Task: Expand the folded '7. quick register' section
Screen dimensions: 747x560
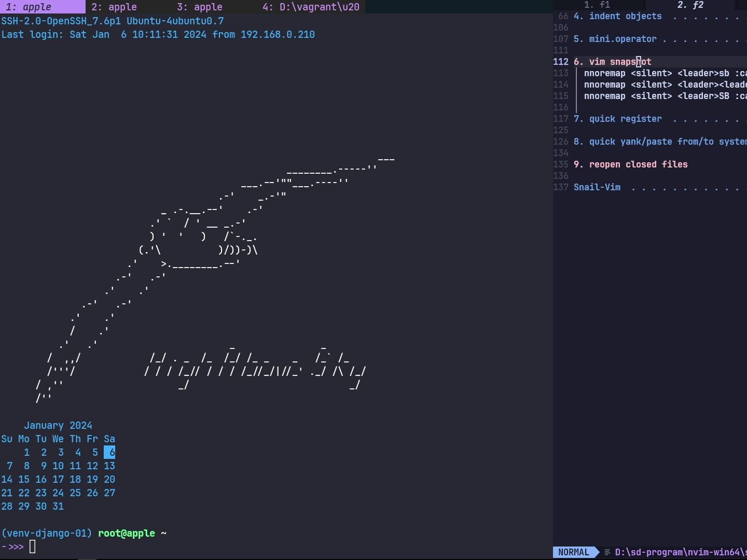Action: (660, 119)
